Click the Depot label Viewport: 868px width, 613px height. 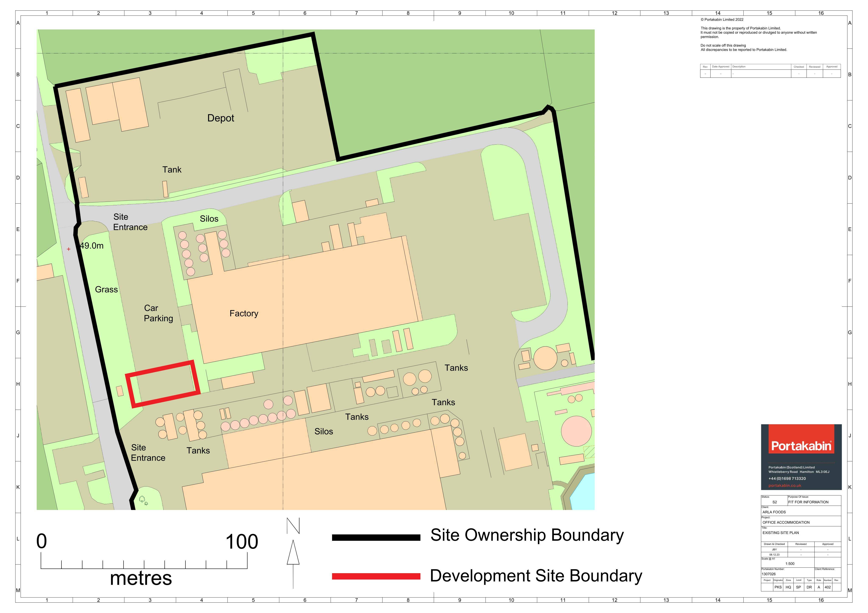221,118
